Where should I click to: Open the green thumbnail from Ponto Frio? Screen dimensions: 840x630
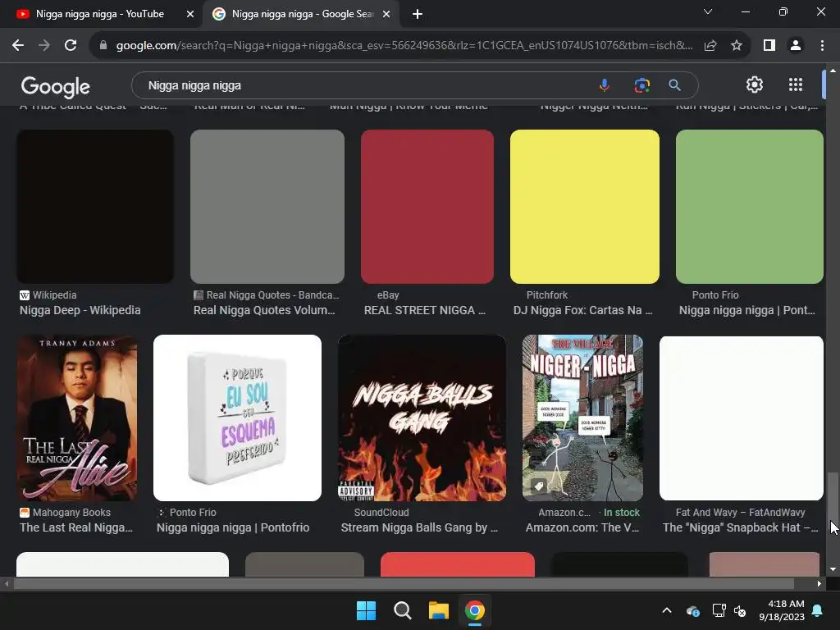point(750,206)
